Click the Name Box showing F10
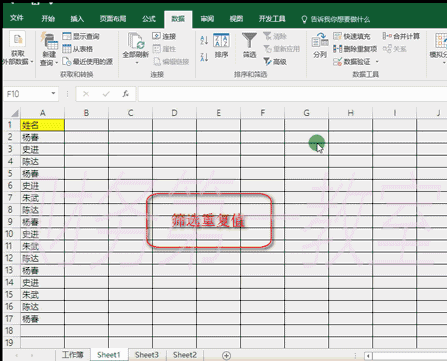 pyautogui.click(x=27, y=94)
